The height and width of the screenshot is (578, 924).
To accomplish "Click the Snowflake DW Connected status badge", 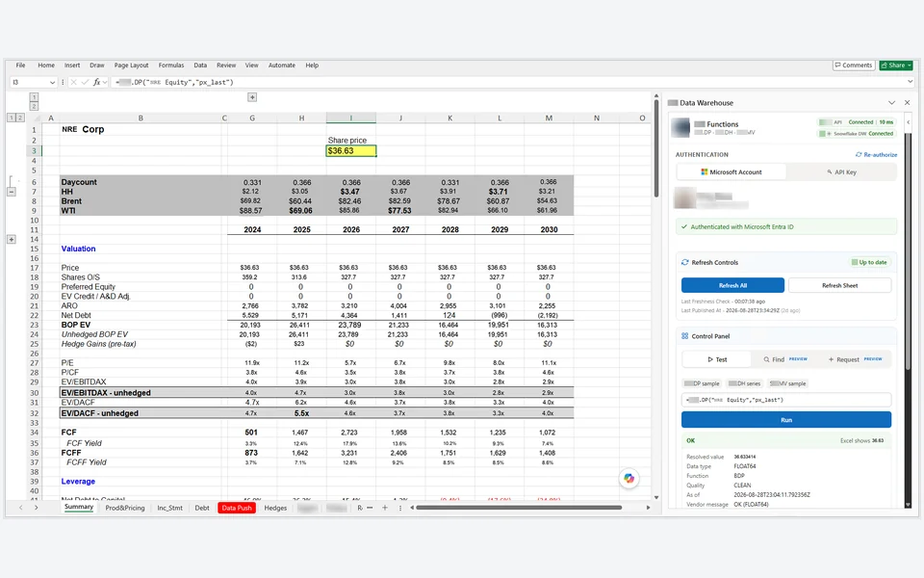I will [x=857, y=134].
